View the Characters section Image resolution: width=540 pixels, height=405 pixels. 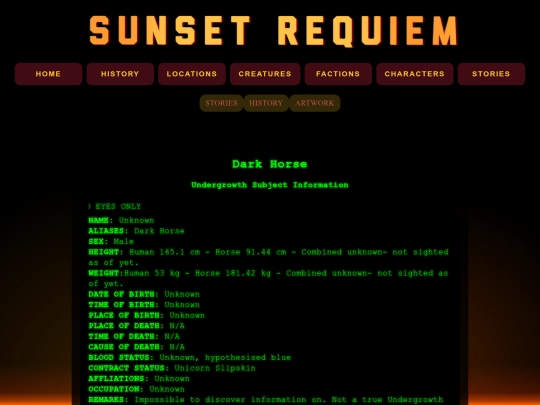pyautogui.click(x=415, y=74)
